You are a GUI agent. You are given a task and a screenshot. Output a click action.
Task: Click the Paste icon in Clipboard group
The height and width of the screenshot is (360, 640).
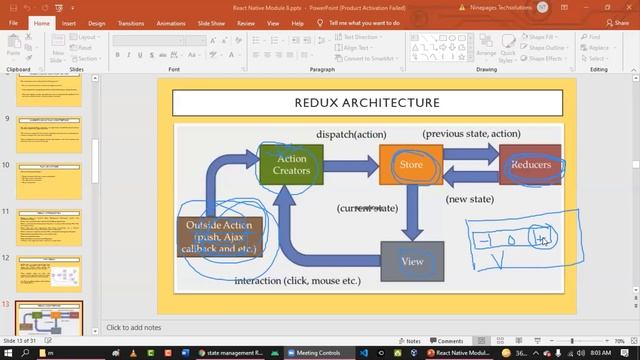(13, 42)
